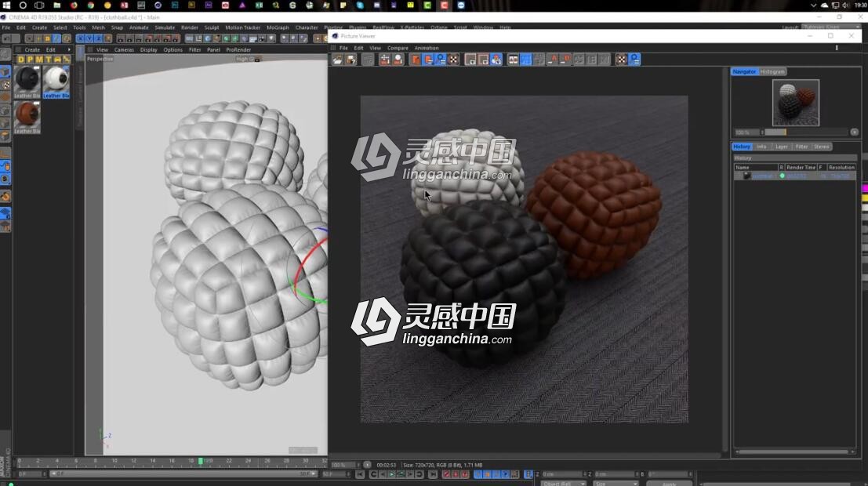Viewport: 868px width, 486px height.
Task: Click the Render Time column header
Action: 801,167
